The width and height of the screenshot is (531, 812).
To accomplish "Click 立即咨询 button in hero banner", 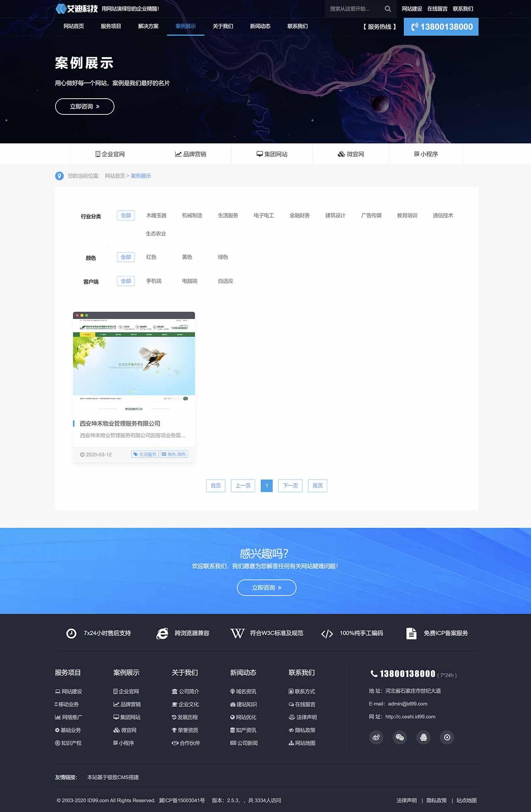I will click(x=85, y=107).
